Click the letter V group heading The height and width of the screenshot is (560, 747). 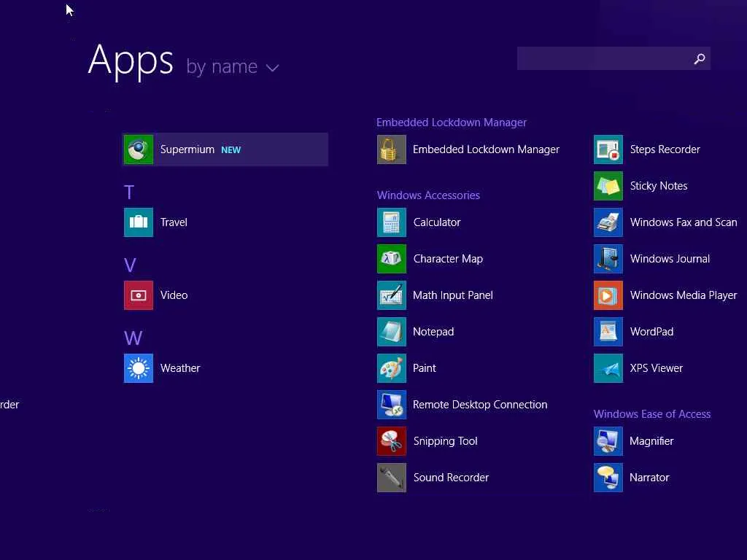[130, 265]
